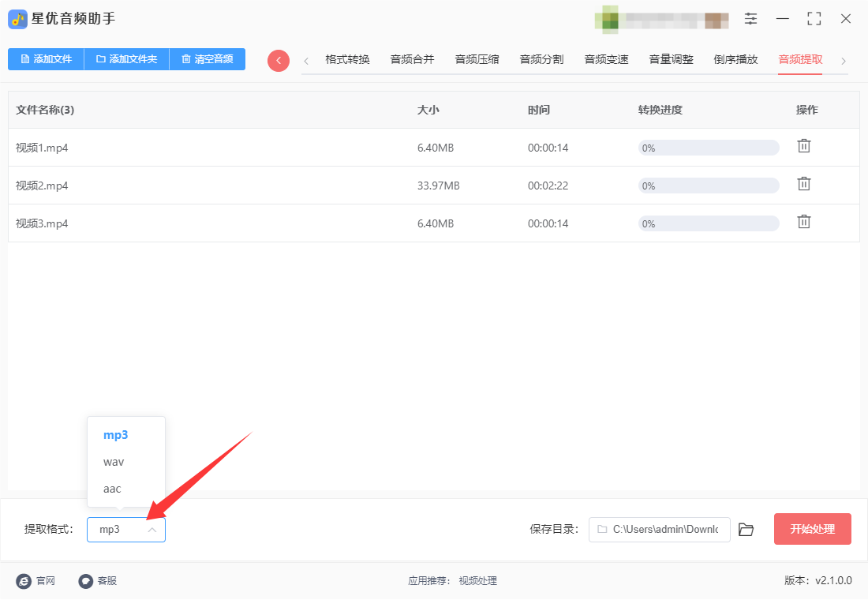Select the 音频提取 tab

[x=800, y=59]
